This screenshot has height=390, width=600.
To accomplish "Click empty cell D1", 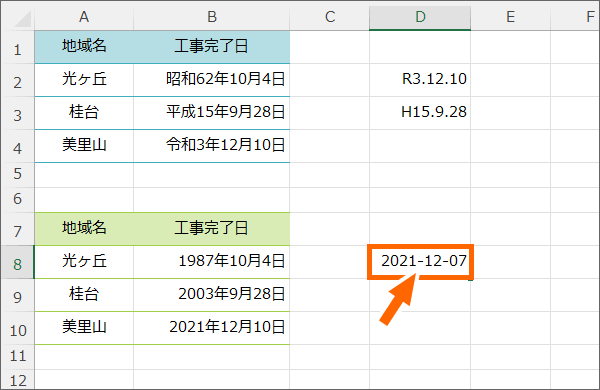I will 420,47.
